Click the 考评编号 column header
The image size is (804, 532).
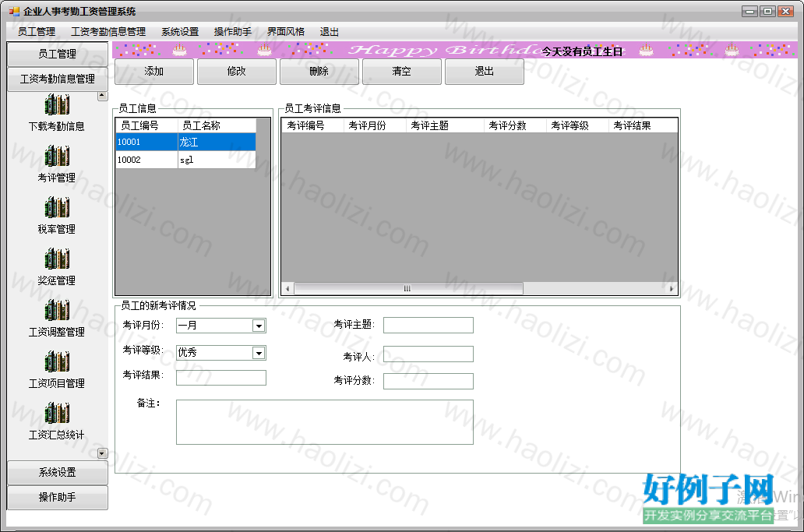[x=312, y=125]
